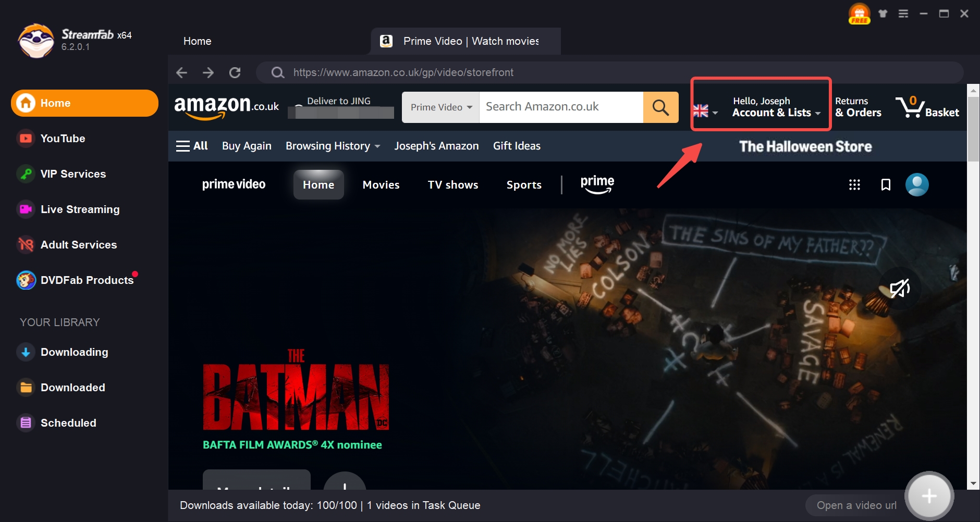Switch to the StreamFab Home tab

point(197,41)
